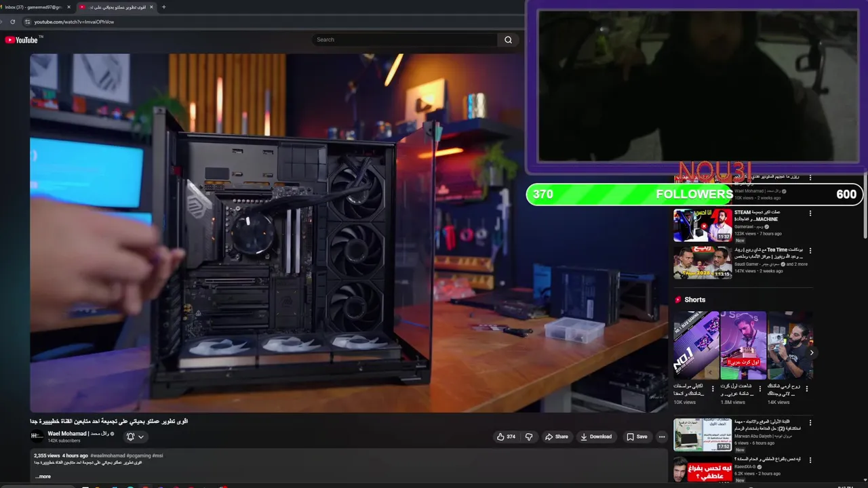Screen dimensions: 868x488
Task: Open the RaeedXA-G video thumbnail
Action: 703,469
